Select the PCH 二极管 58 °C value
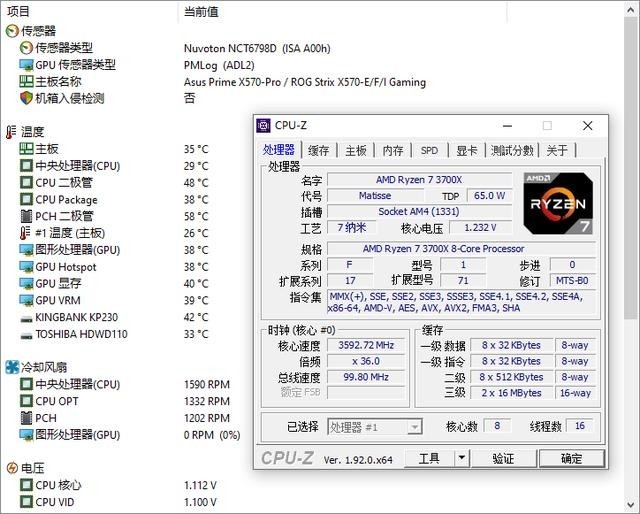 (196, 216)
